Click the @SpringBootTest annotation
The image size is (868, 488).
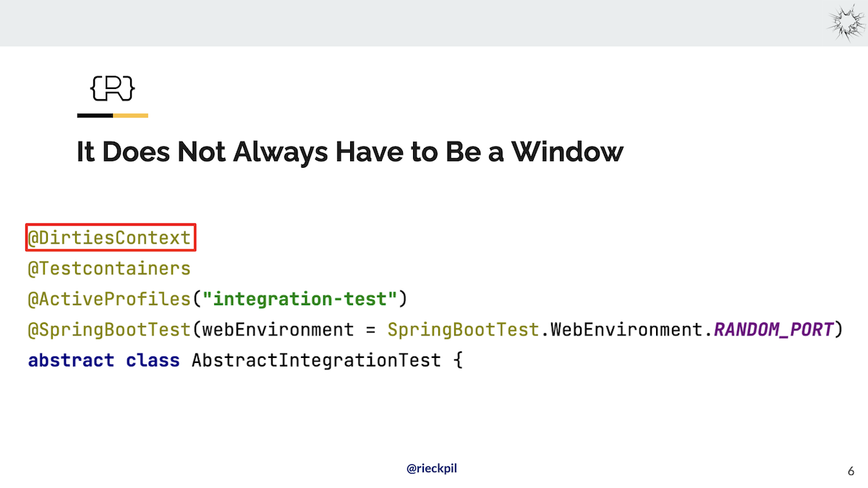[109, 330]
